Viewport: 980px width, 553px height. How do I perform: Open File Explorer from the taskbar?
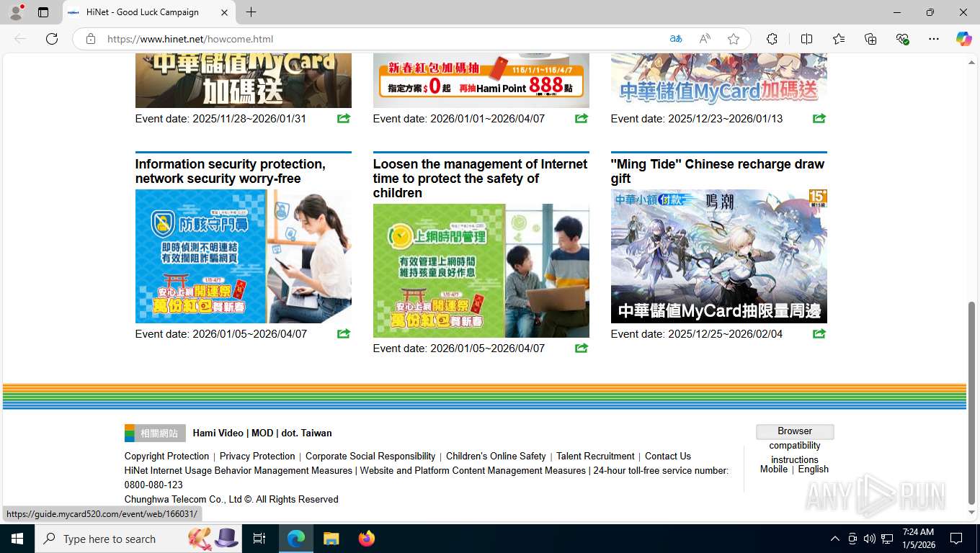pyautogui.click(x=331, y=539)
